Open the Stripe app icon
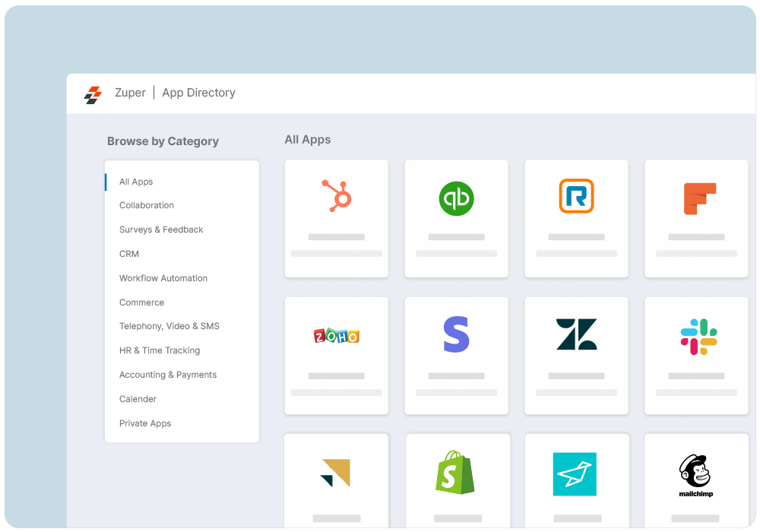The image size is (760, 532). click(456, 334)
